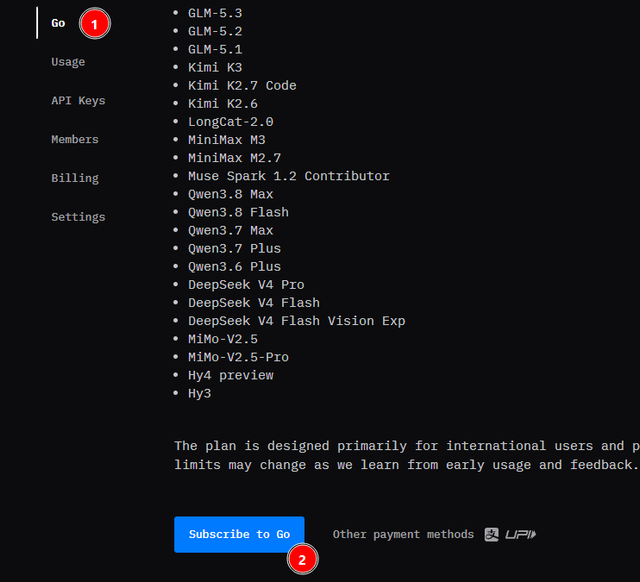Click the GLM-5.2 list entry
Viewport: 640px width, 582px height.
pos(215,31)
